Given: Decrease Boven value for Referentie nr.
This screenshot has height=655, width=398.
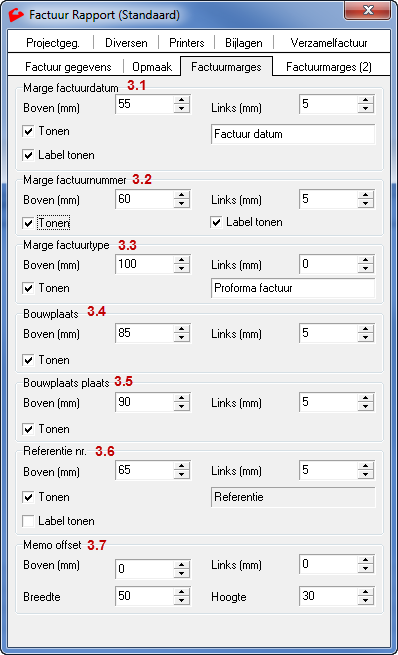Looking at the screenshot, I should [181, 475].
